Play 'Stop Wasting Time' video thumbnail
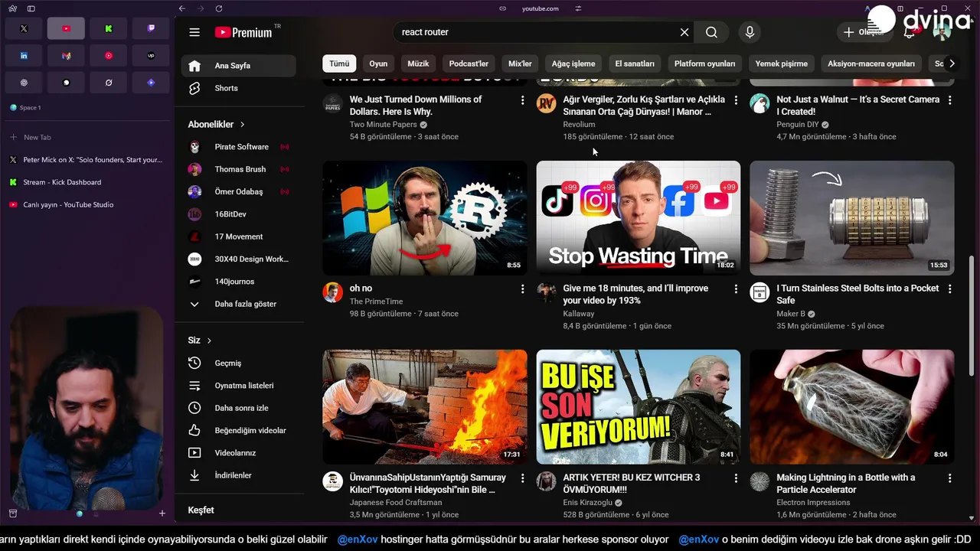 point(639,218)
